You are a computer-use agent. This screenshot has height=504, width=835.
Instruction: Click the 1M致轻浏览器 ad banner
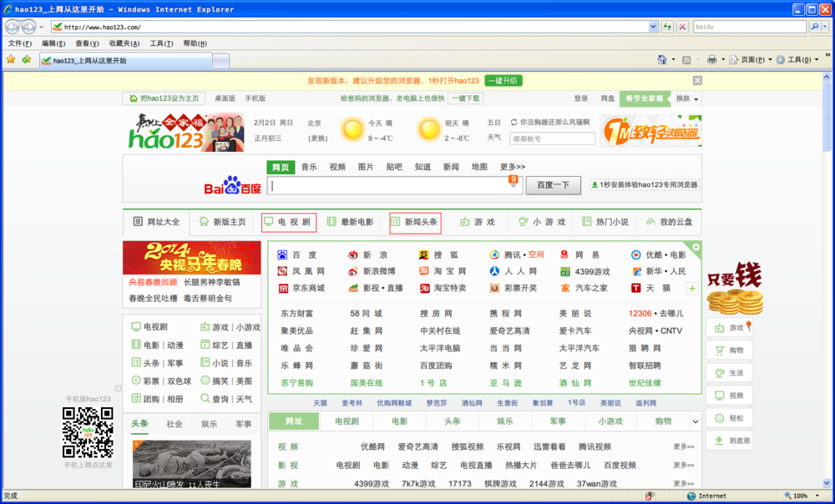click(x=651, y=131)
